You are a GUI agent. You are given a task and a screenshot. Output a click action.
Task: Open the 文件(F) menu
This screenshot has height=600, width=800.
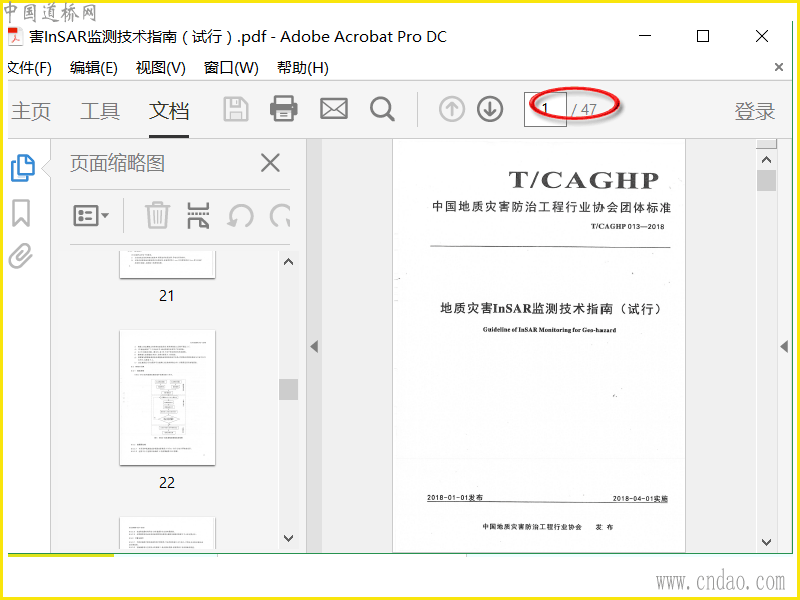[29, 67]
